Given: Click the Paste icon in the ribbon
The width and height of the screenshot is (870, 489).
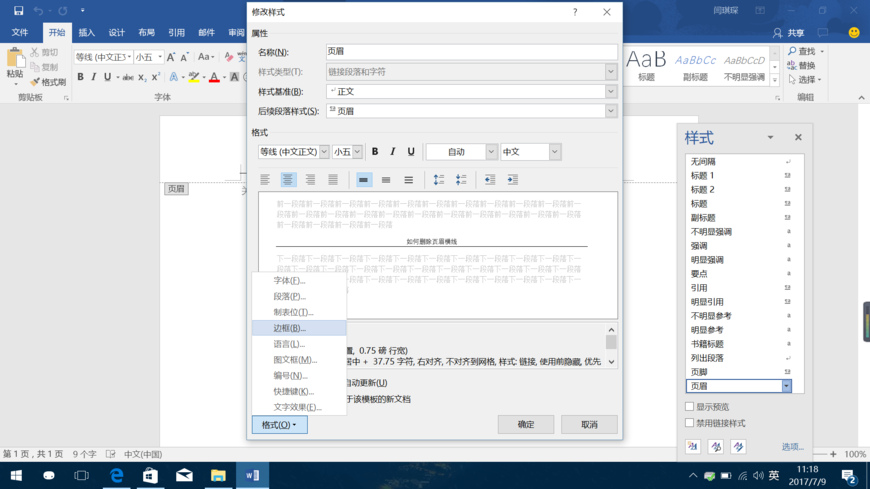Looking at the screenshot, I should [x=15, y=58].
